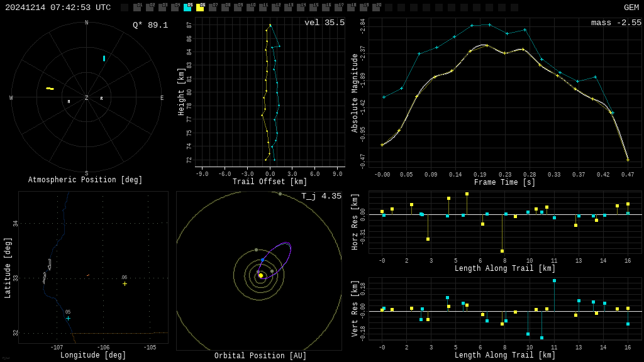Click the 'Orbital Position [AU]' plot title
Image resolution: width=644 pixels, height=362 pixels.
pyautogui.click(x=260, y=356)
